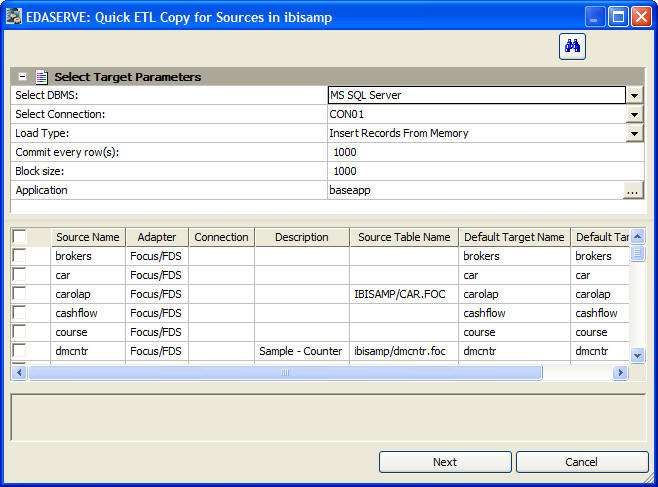
Task: Open the Select Connection dropdown
Action: pos(634,115)
